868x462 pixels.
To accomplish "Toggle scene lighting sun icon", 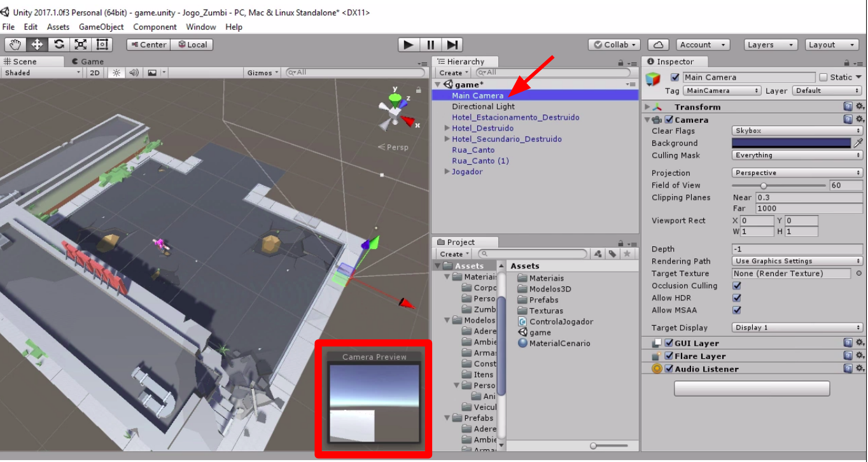I will [116, 73].
